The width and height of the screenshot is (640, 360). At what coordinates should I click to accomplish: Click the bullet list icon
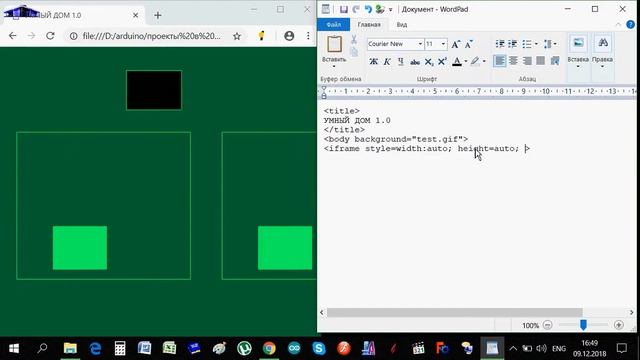pos(527,44)
